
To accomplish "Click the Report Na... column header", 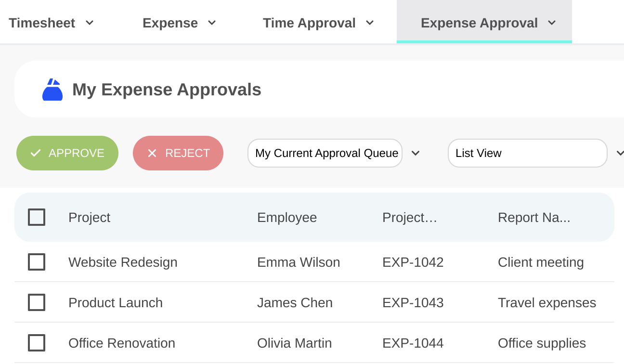I will [x=534, y=218].
